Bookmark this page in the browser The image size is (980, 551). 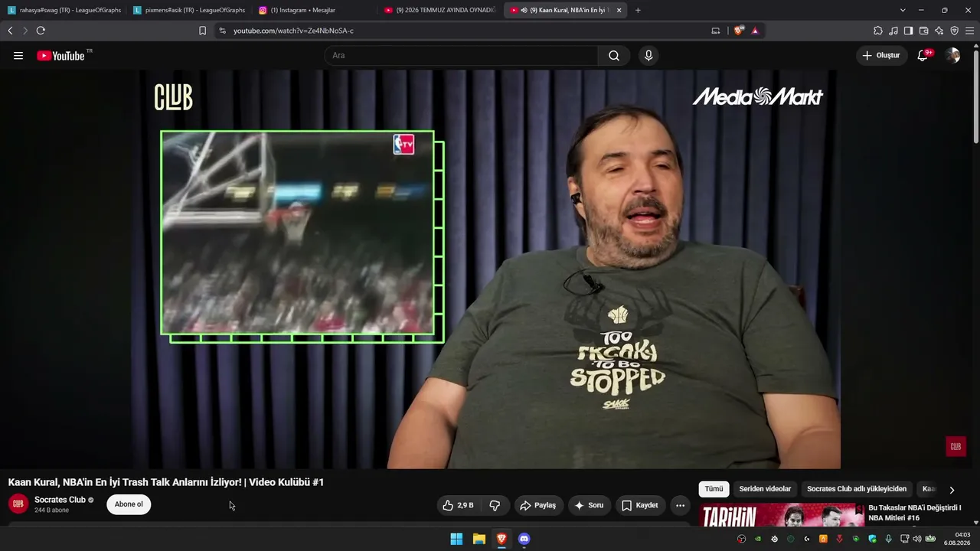tap(202, 31)
